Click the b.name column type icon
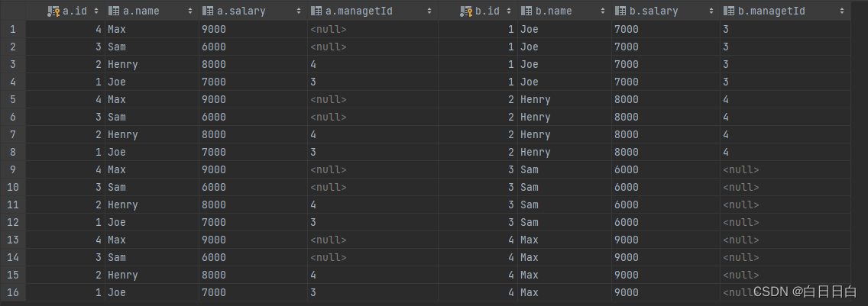This screenshot has width=868, height=306. 526,11
